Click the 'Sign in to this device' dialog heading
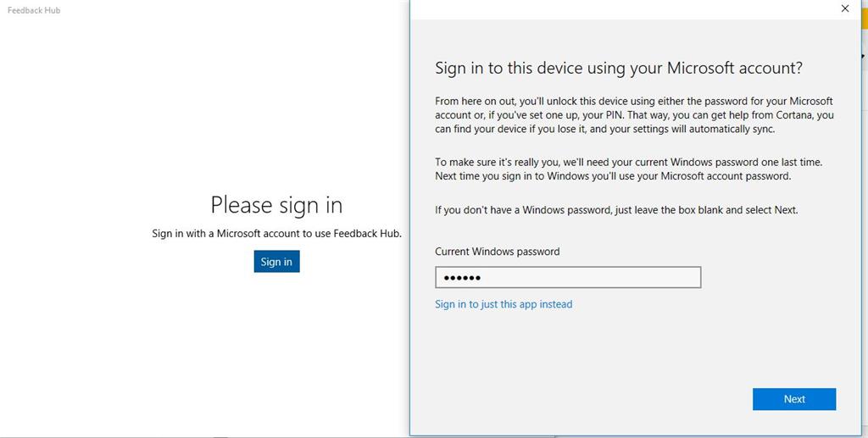Screen dimensions: 868x438 pos(619,69)
